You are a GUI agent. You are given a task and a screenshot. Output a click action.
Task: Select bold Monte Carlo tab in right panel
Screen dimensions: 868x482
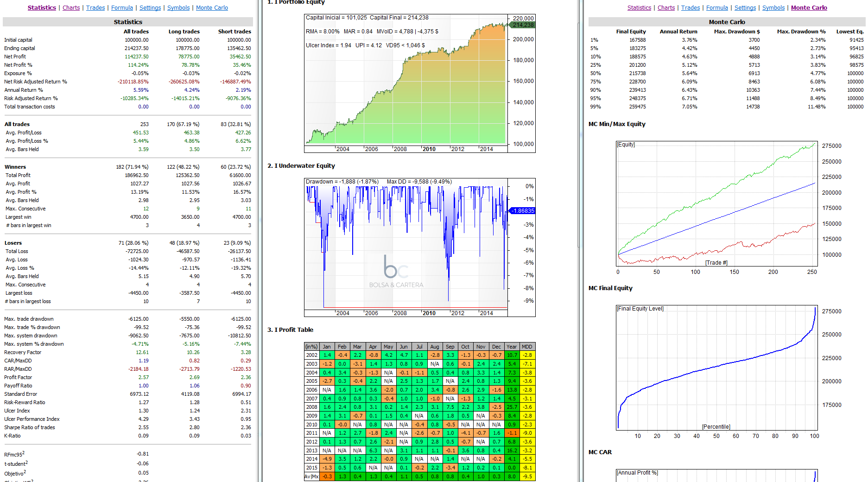pos(809,8)
